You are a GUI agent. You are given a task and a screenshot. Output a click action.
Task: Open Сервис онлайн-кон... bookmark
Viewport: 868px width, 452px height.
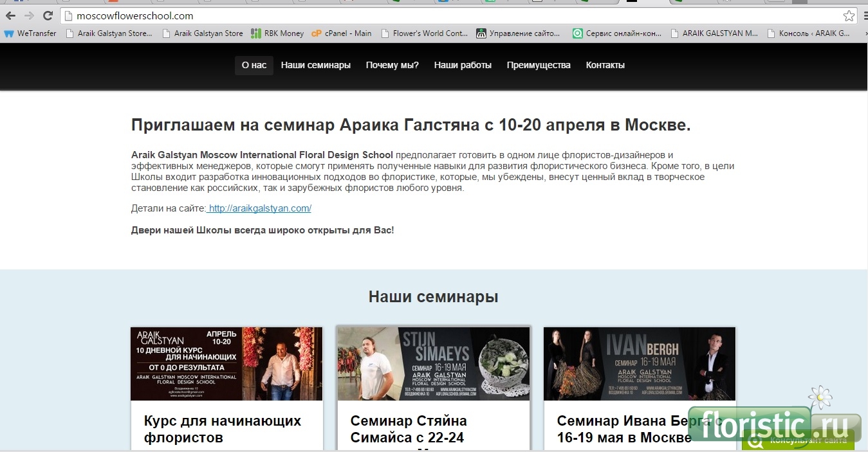617,33
